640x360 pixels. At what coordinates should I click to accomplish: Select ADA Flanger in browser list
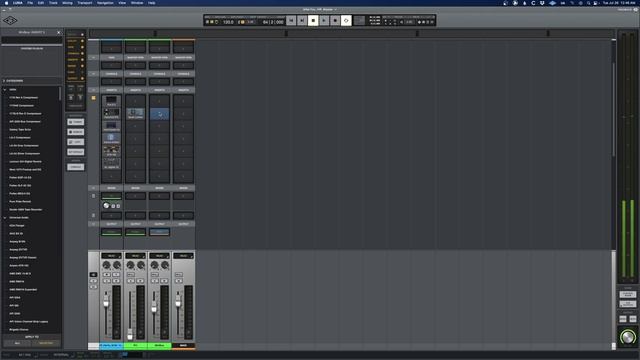pos(17,226)
